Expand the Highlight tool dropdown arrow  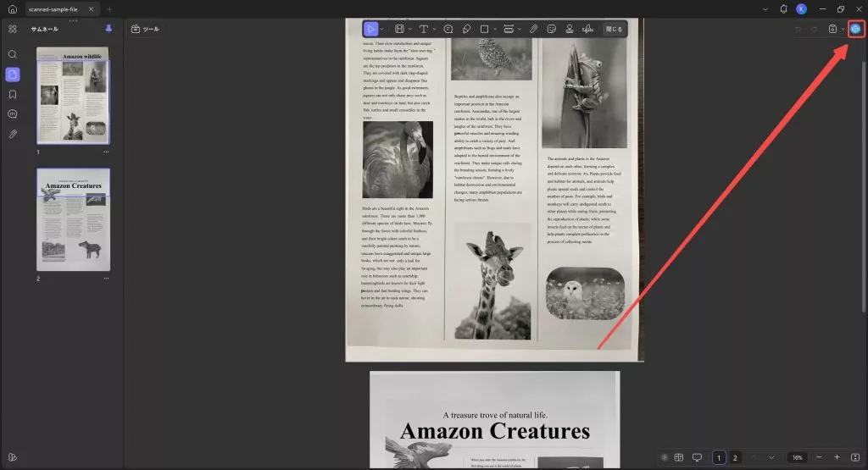(x=409, y=29)
